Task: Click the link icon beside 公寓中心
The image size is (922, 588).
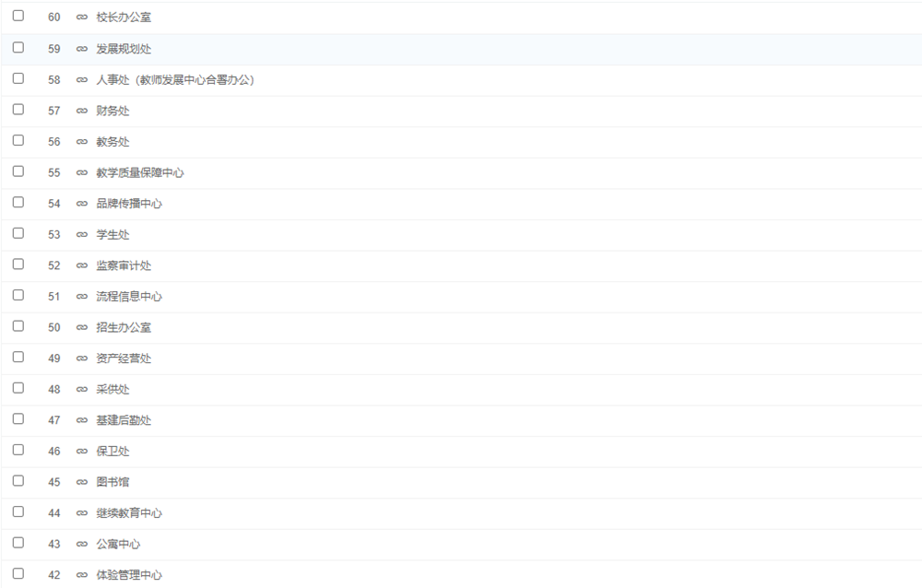Action: [82, 544]
